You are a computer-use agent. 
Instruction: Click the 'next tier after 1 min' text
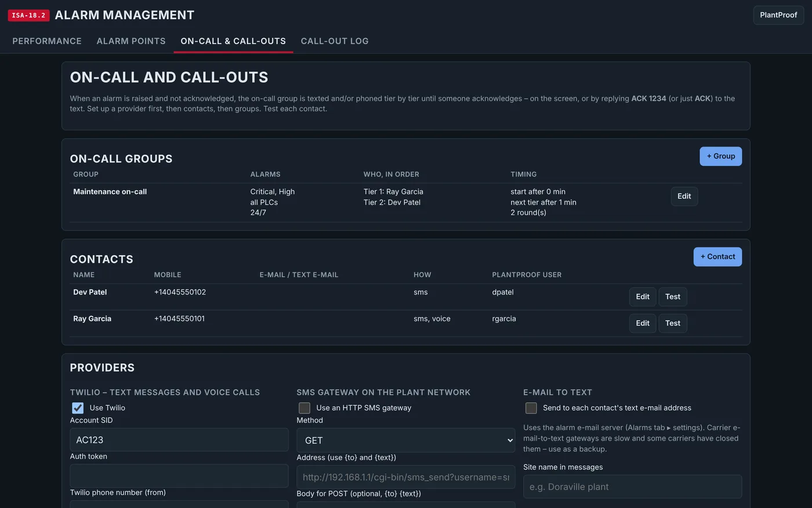[x=543, y=202]
